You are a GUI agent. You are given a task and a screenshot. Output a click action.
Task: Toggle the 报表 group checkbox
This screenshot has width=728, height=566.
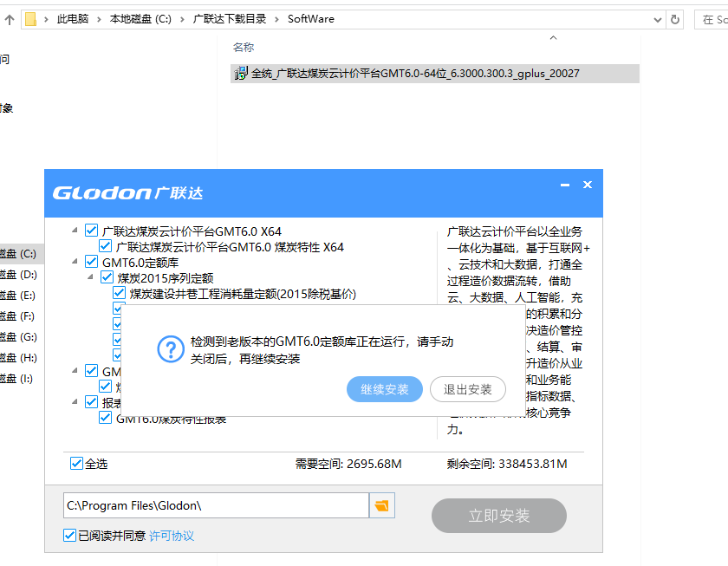pos(92,402)
